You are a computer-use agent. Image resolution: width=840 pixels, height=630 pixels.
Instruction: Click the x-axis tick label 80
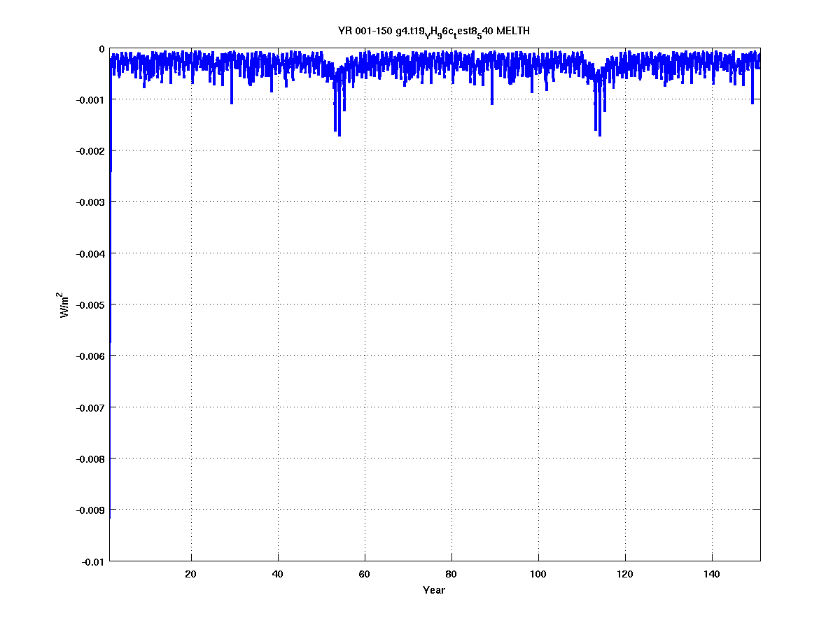click(x=451, y=574)
